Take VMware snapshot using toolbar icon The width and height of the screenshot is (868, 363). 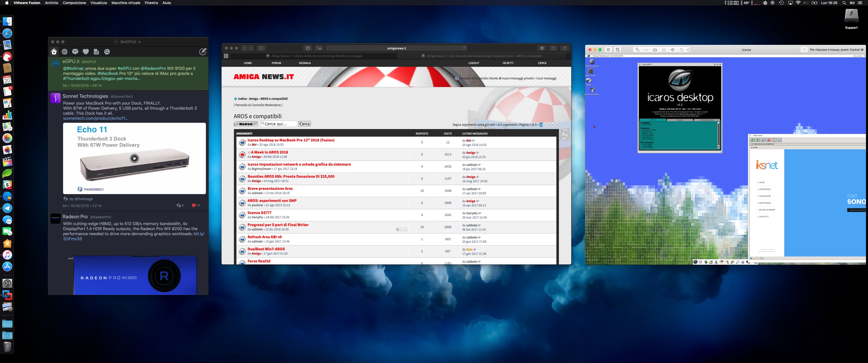[617, 50]
